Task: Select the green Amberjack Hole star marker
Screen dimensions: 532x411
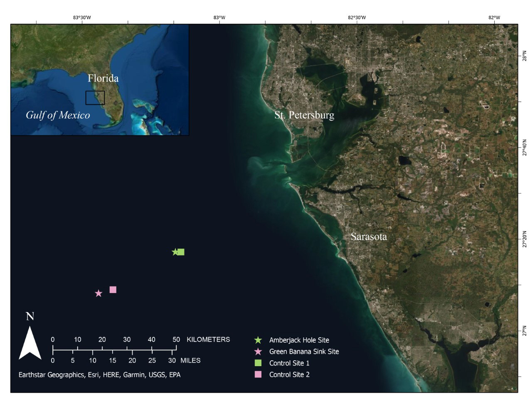Action: [175, 252]
